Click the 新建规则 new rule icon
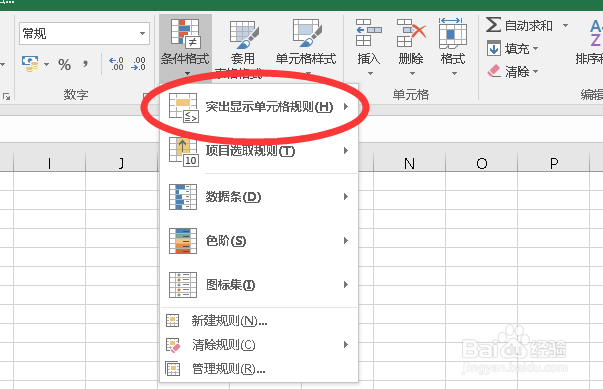 [172, 320]
